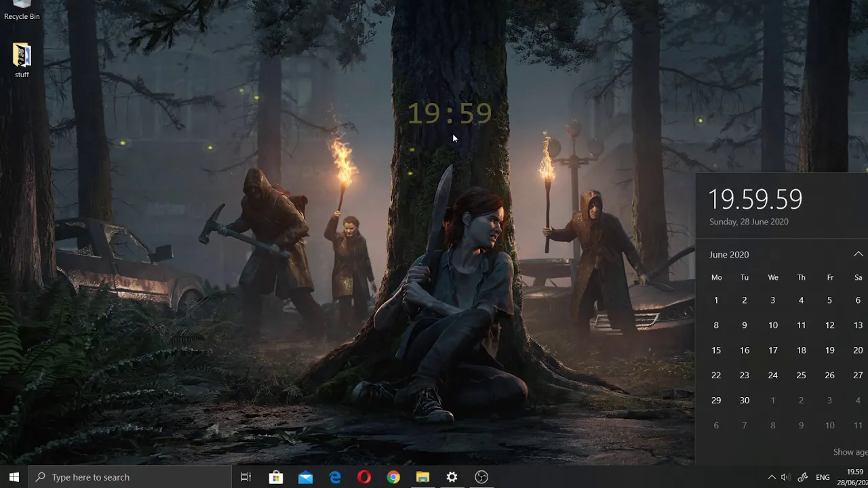Launch Microsoft Edge from taskbar
The image size is (868, 488).
coord(335,477)
